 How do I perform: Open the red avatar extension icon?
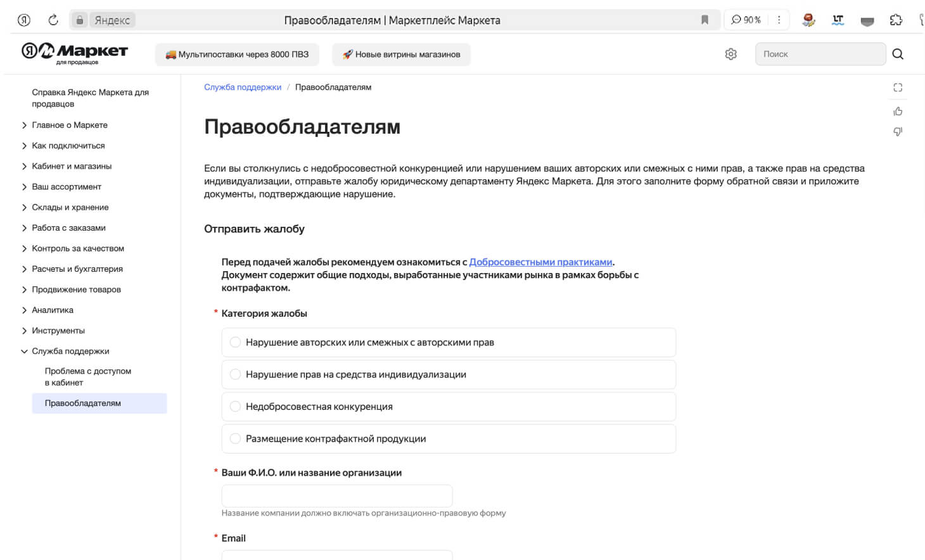808,20
